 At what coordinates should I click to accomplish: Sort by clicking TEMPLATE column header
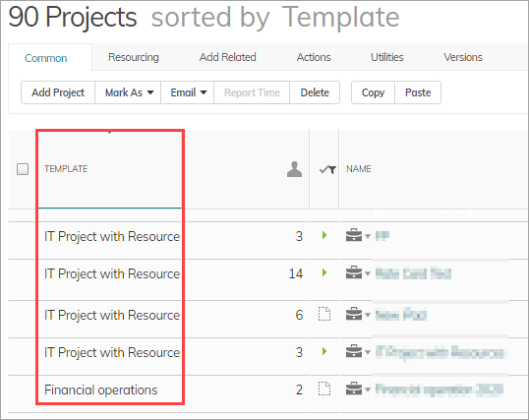point(66,169)
